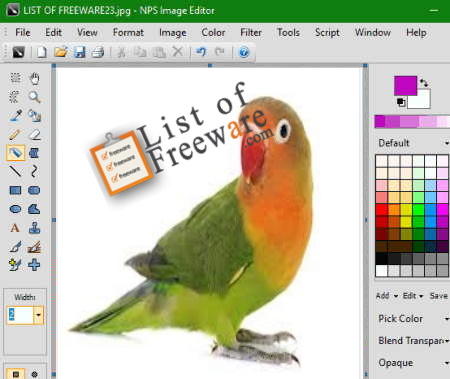Select the color replace tool

coord(34,116)
